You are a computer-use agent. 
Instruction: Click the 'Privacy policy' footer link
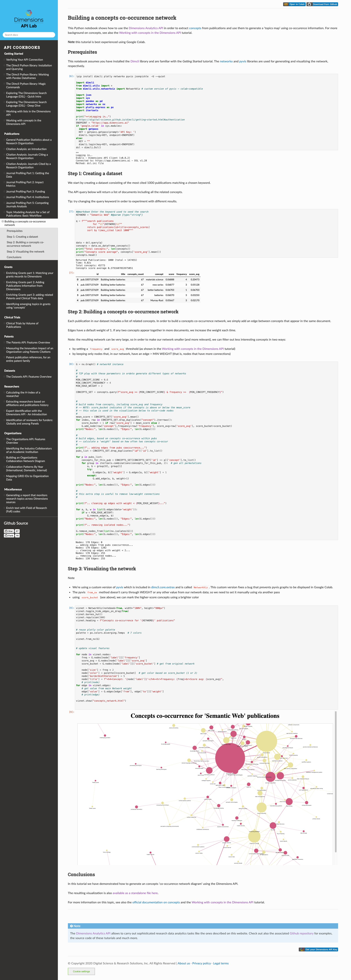pyautogui.click(x=201, y=963)
